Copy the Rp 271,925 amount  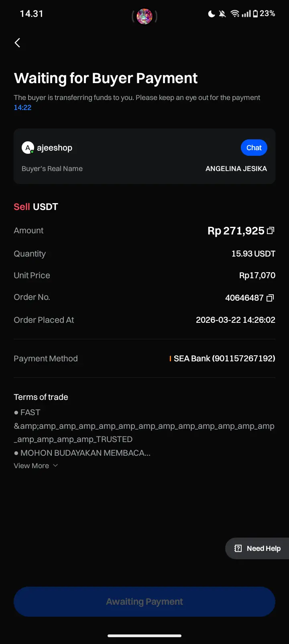pos(271,231)
